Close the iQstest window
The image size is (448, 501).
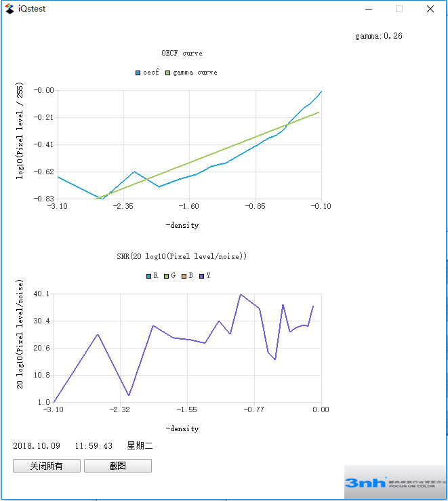tap(430, 9)
